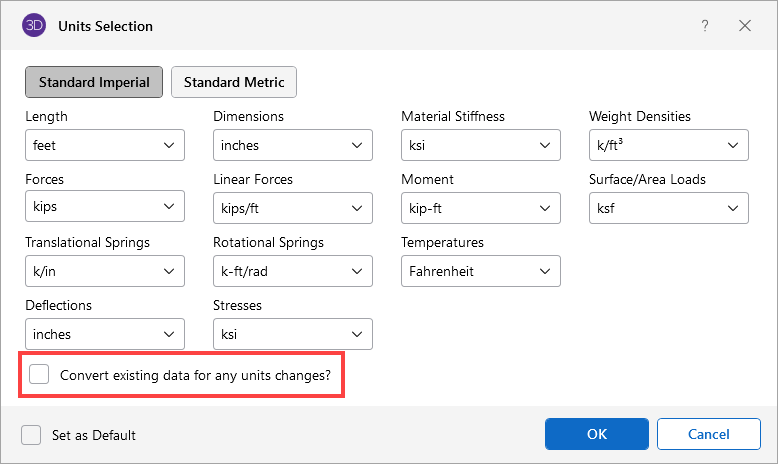The height and width of the screenshot is (464, 778).
Task: Switch to Standard Metric units
Action: (x=234, y=82)
